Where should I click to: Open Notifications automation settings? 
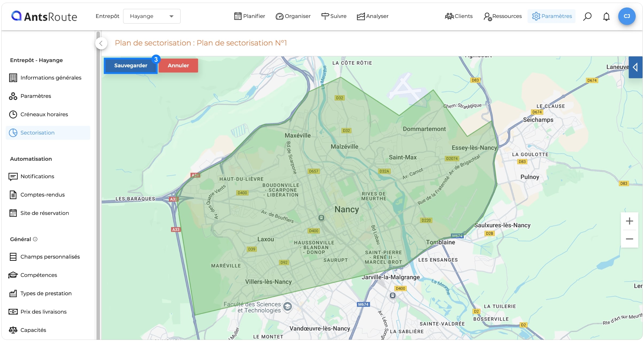[48, 177]
